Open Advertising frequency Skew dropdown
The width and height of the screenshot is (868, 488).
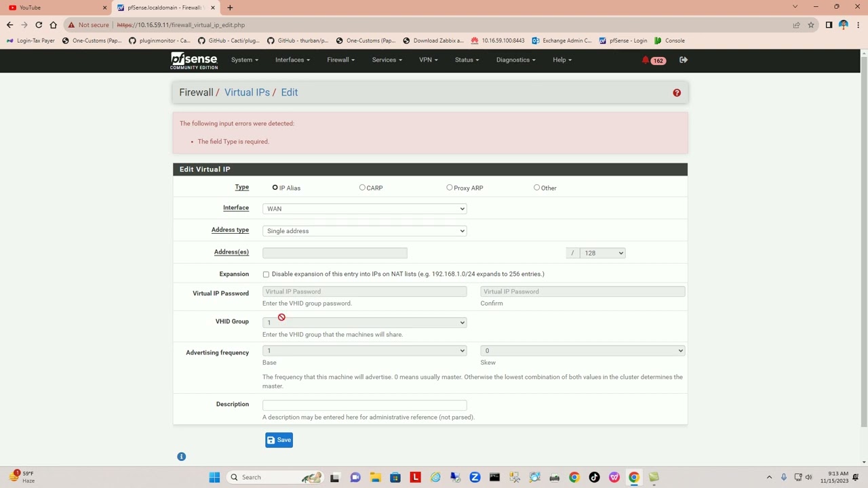coord(583,350)
